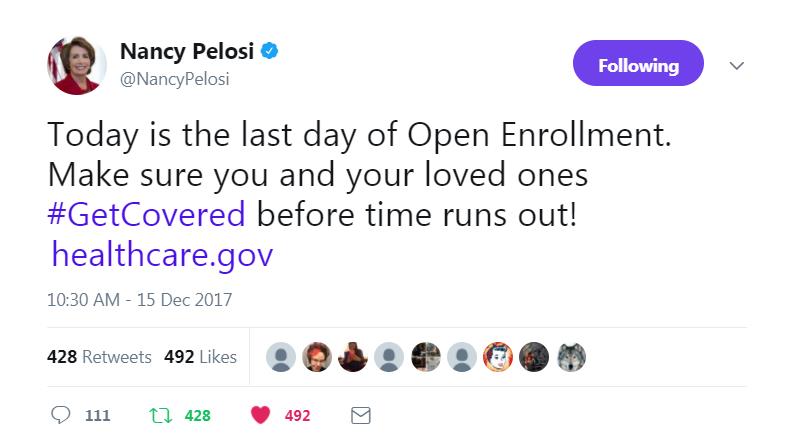Click the 111 replies count
Image resolution: width=794 pixels, height=448 pixels.
pos(97,416)
